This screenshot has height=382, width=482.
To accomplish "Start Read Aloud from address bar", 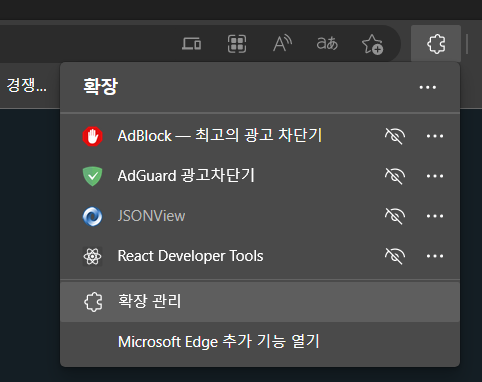I will point(282,44).
